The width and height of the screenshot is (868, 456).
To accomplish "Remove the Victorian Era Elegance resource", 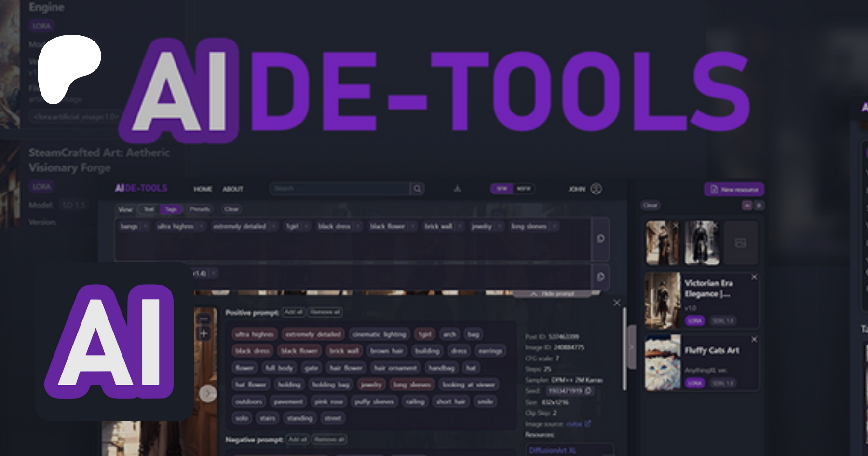I will 754,277.
